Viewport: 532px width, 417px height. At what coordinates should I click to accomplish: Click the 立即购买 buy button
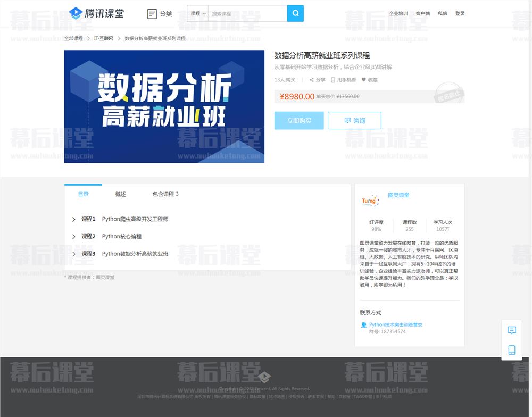tap(299, 120)
